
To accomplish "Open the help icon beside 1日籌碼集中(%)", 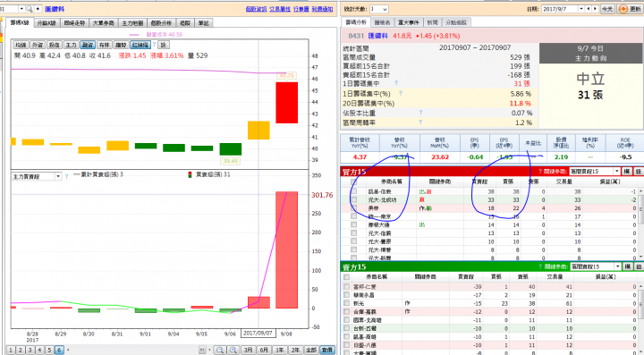I will tap(401, 93).
